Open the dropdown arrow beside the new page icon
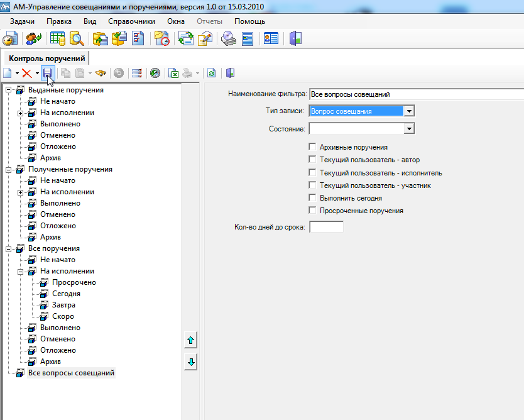The width and height of the screenshot is (524, 420). point(17,73)
